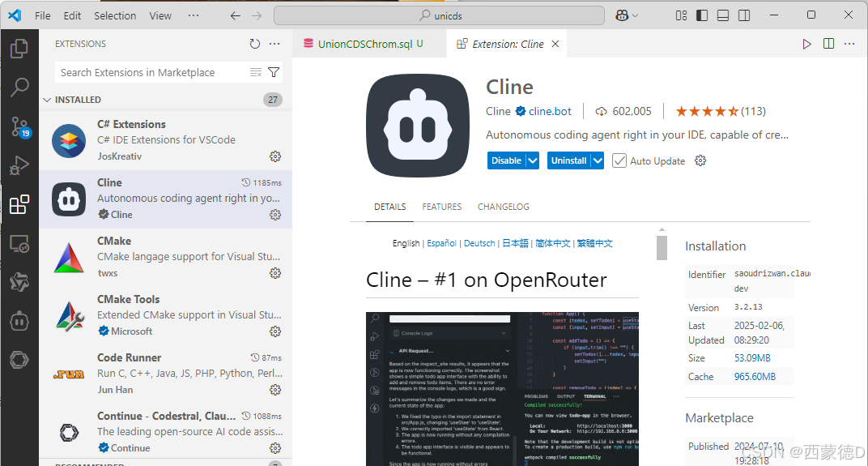
Task: Disable the Cline extension
Action: click(x=507, y=160)
